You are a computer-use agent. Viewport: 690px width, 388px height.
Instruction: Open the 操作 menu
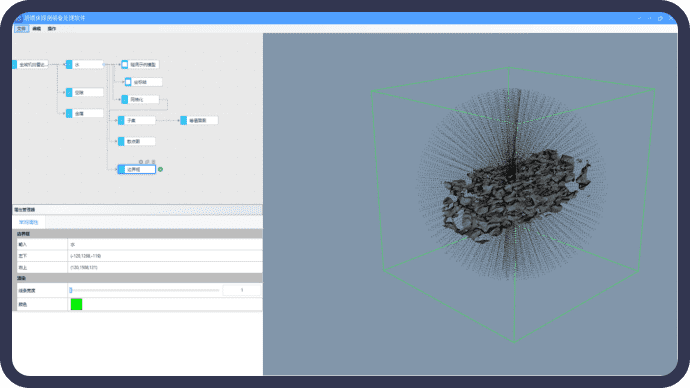click(51, 29)
